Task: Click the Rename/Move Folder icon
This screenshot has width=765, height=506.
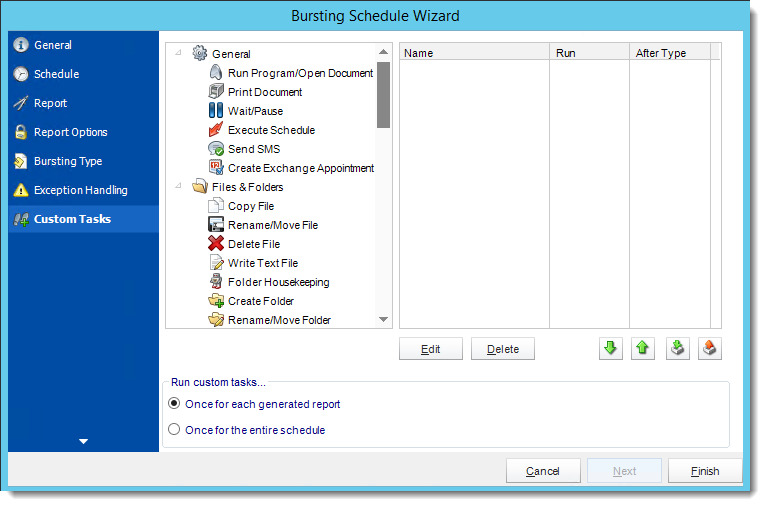Action: (x=216, y=320)
